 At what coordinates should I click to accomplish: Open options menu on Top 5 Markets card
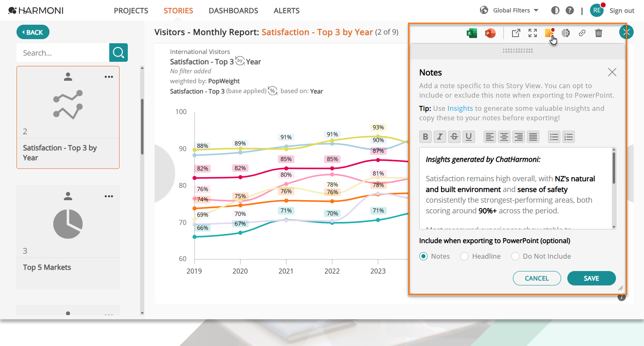[109, 196]
